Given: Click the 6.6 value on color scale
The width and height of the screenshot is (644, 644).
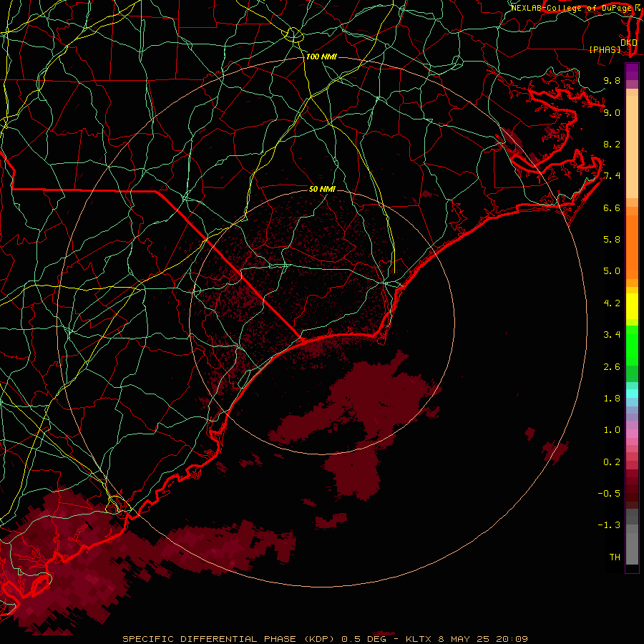Looking at the screenshot, I should coord(612,208).
